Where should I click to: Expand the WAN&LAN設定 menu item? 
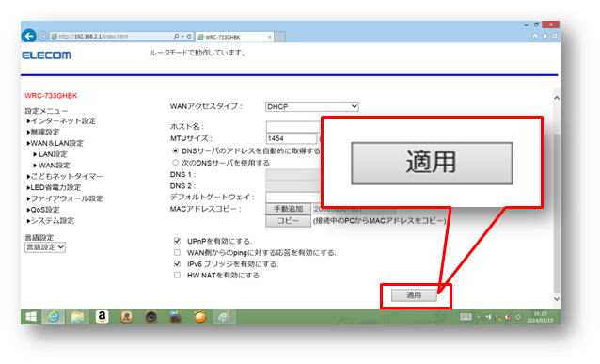point(55,143)
